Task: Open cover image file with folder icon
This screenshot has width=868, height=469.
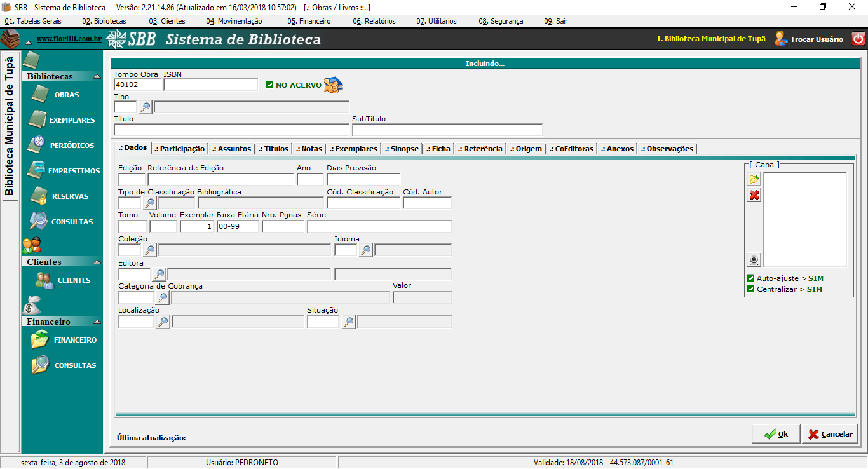Action: pos(754,180)
